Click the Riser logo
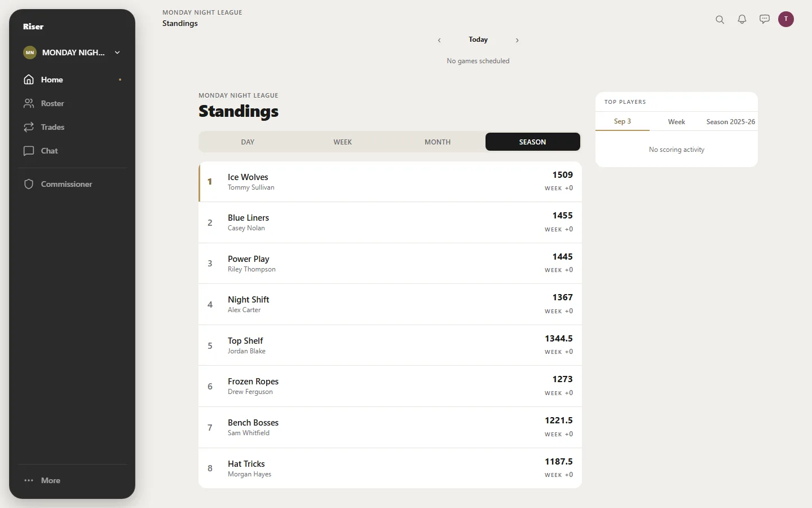Image resolution: width=812 pixels, height=508 pixels. point(33,27)
